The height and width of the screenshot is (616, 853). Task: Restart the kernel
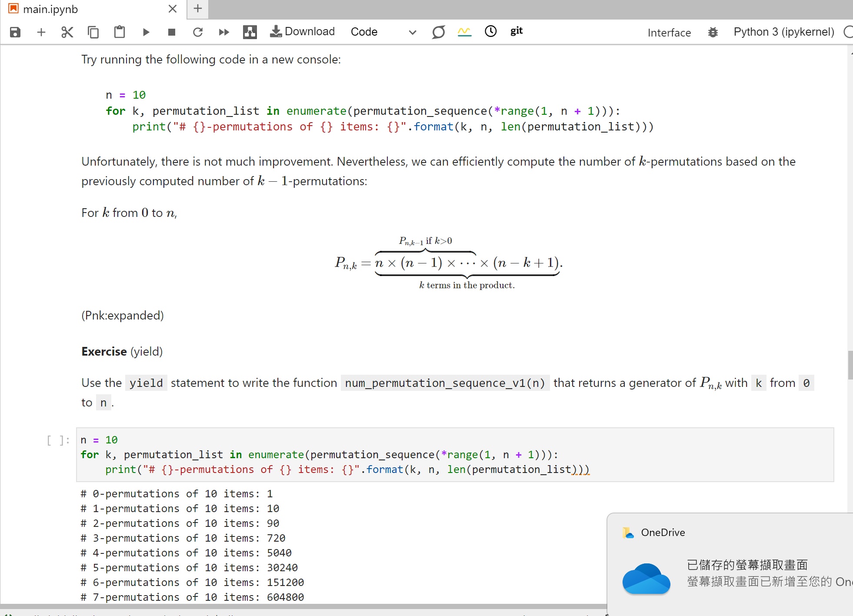click(x=198, y=32)
